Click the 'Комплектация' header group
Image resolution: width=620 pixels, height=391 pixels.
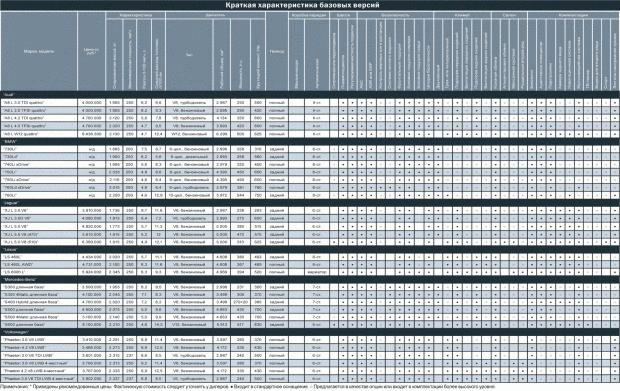point(573,15)
